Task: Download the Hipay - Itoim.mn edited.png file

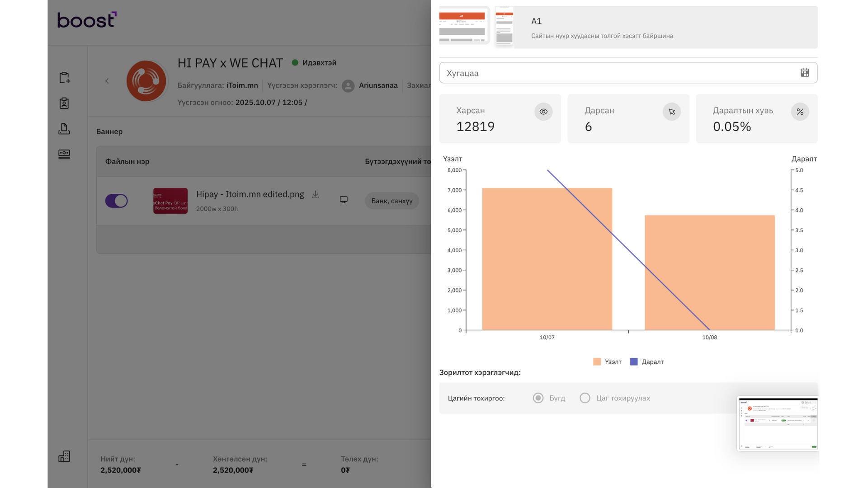Action: coord(316,194)
